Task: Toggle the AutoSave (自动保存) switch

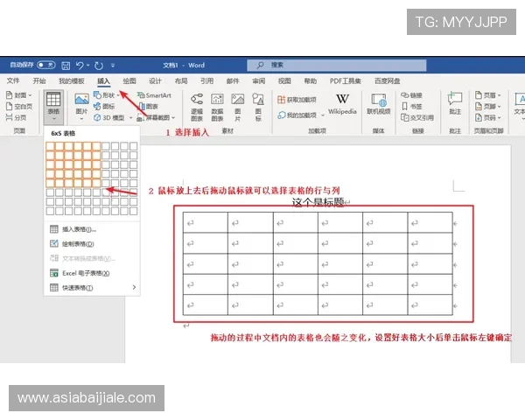Action: (x=45, y=65)
